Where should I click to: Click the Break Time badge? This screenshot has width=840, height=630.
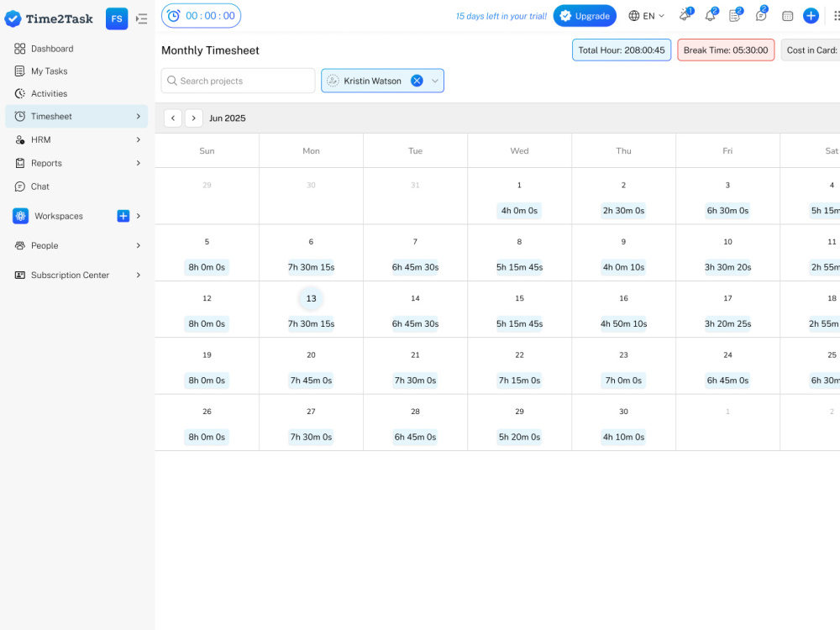coord(726,50)
